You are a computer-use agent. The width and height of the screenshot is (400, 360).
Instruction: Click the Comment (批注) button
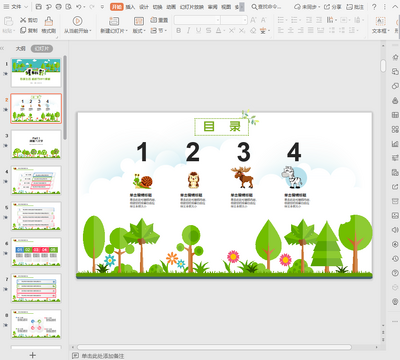pyautogui.click(x=355, y=7)
